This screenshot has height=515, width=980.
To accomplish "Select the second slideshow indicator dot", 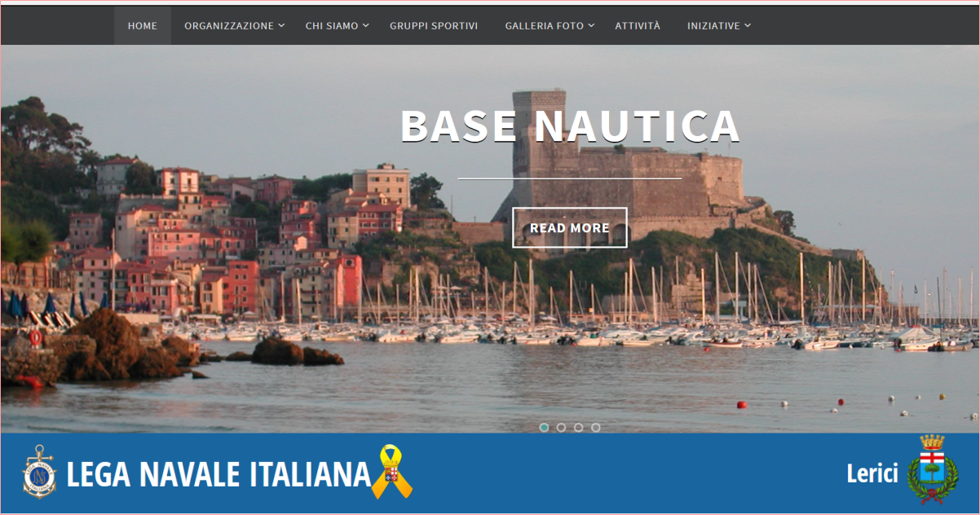I will [561, 427].
